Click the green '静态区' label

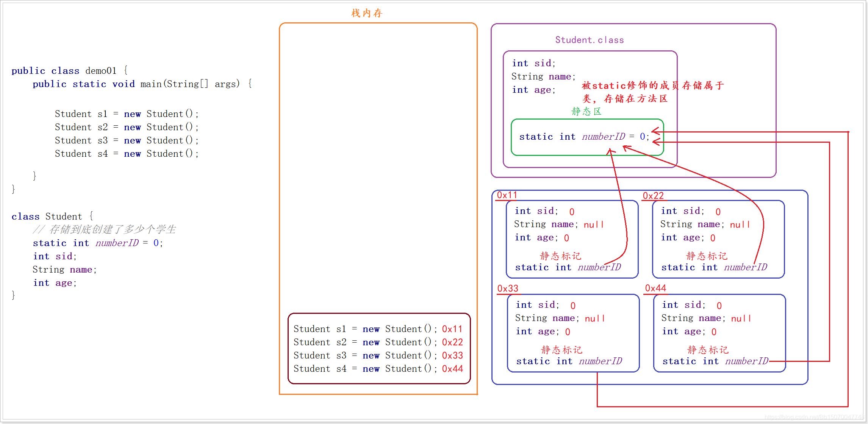click(x=586, y=111)
